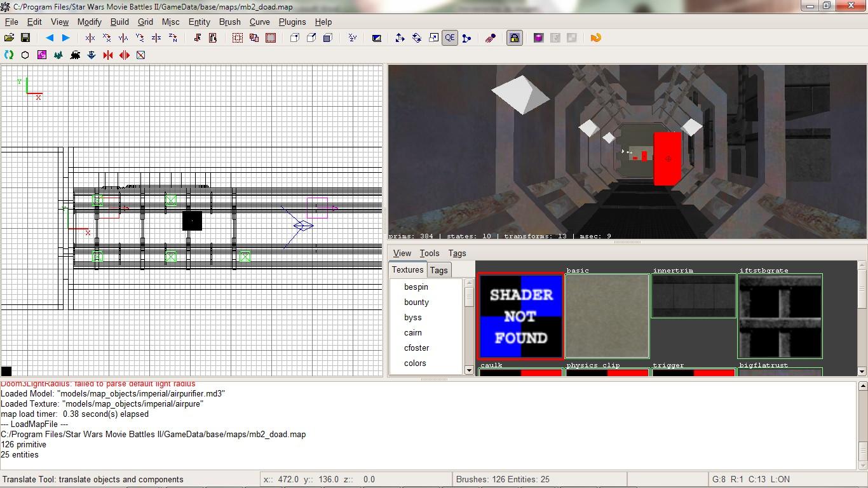
Task: Activate the Rotate tool
Action: 417,38
